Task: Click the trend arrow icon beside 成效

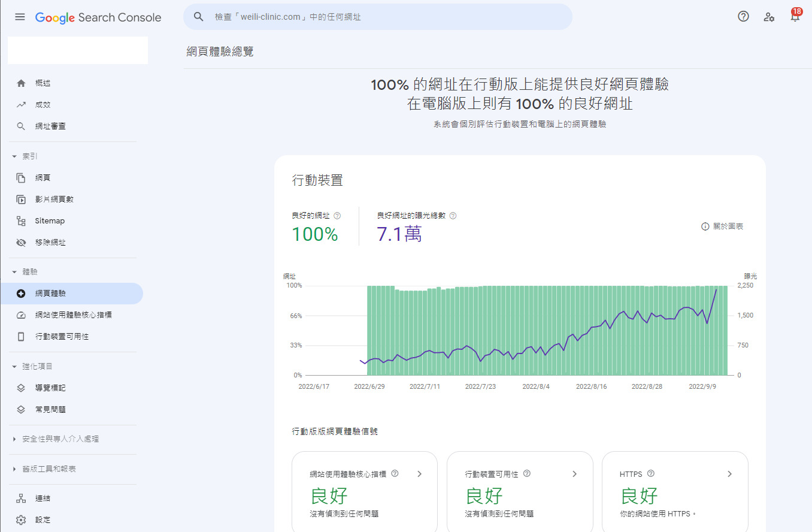Action: click(x=22, y=105)
